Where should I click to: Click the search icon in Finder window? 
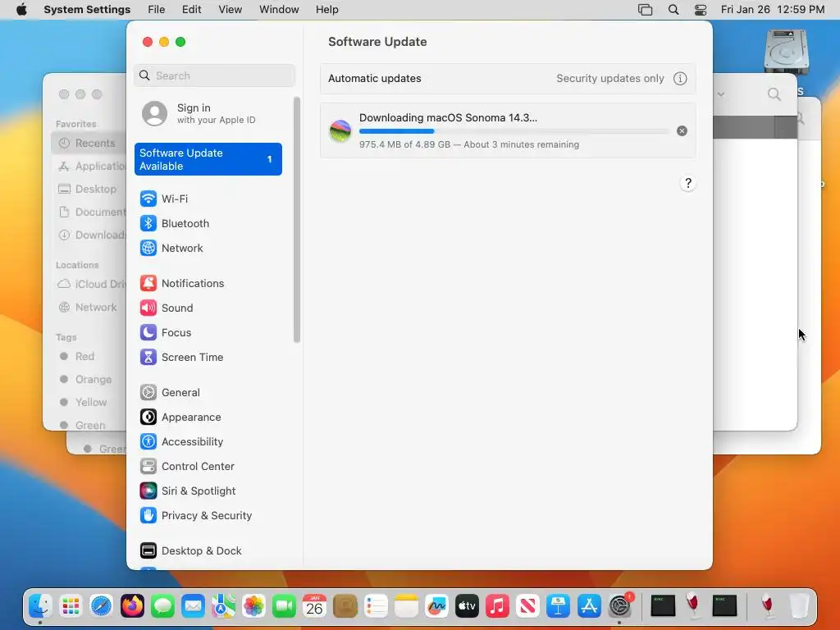tap(774, 95)
